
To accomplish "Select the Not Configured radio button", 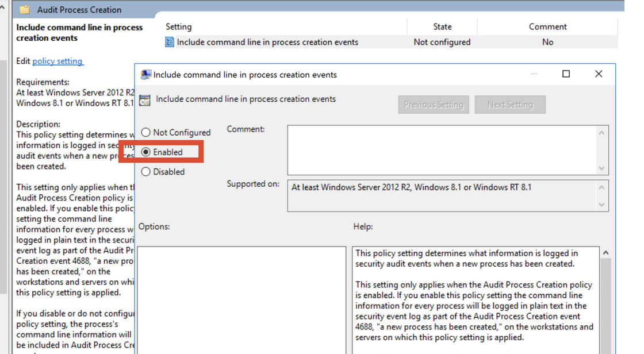I will click(146, 132).
